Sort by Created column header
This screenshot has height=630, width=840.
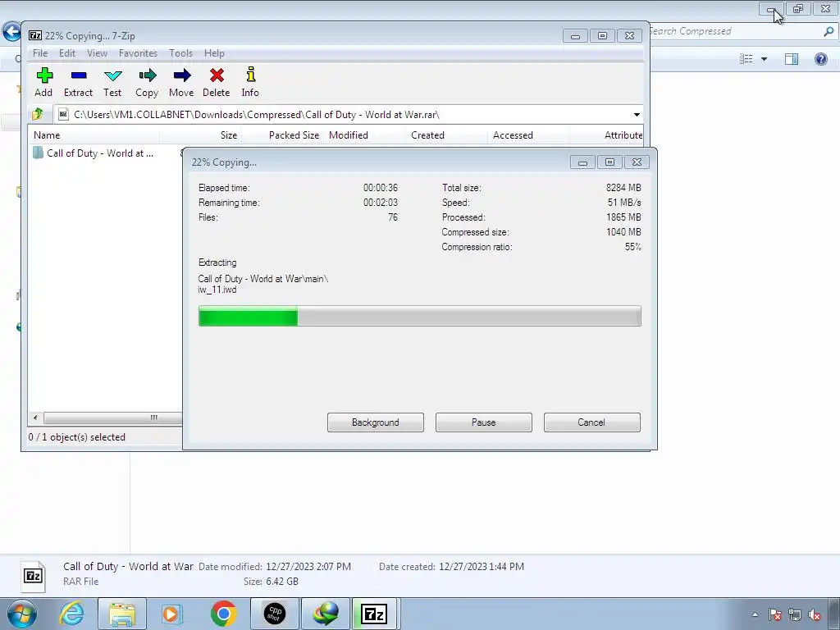tap(447, 135)
